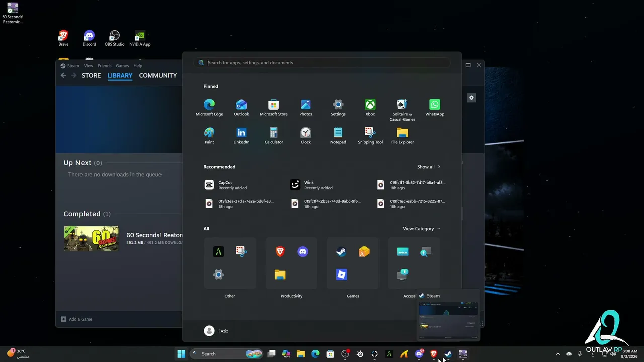The height and width of the screenshot is (362, 644).
Task: Open NVIDIA App desktop shortcut
Action: click(x=140, y=38)
